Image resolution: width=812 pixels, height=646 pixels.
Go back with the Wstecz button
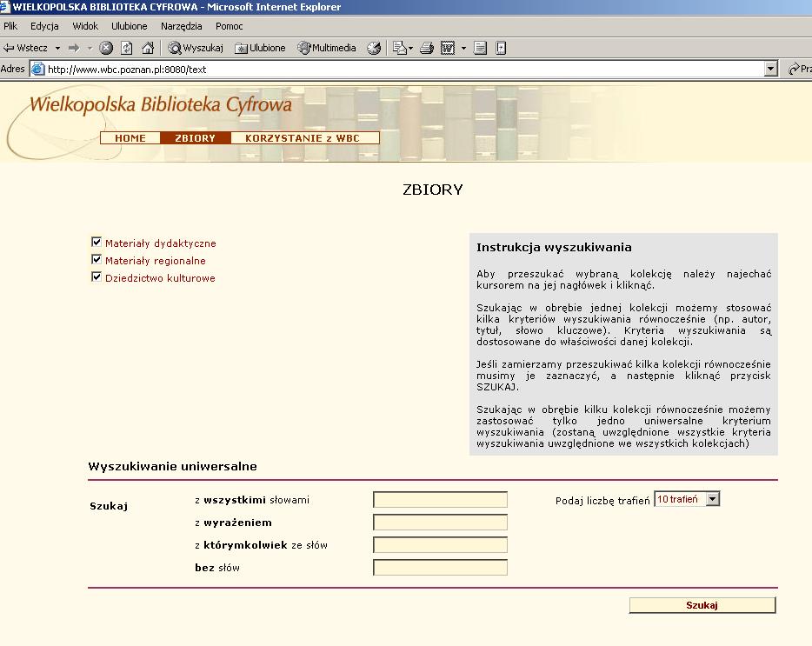pos(25,48)
